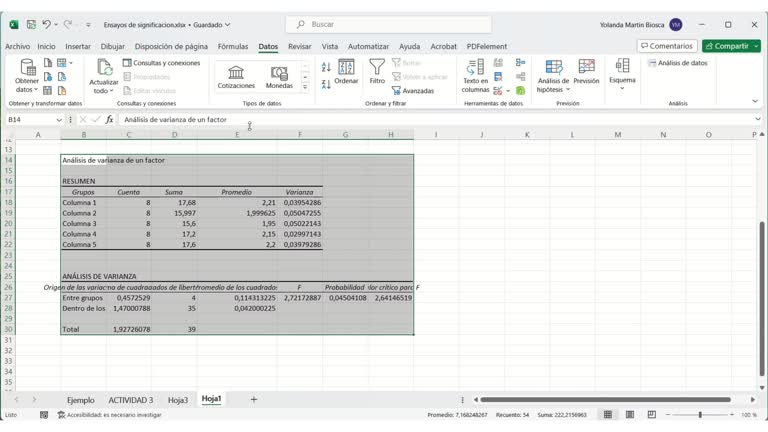
Task: Expand the formula bar
Action: click(x=758, y=119)
